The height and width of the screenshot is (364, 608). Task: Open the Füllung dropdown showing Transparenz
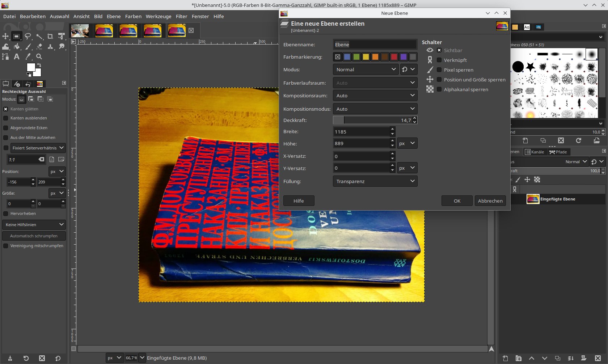point(375,181)
